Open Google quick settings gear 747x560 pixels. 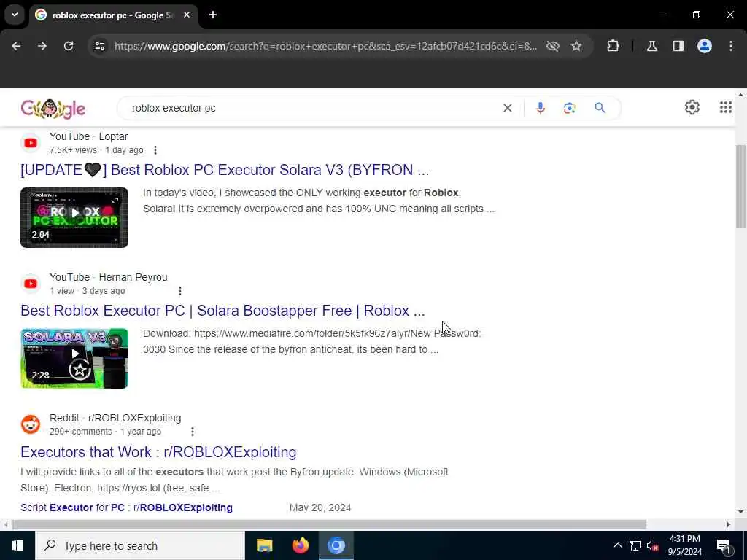(x=692, y=107)
